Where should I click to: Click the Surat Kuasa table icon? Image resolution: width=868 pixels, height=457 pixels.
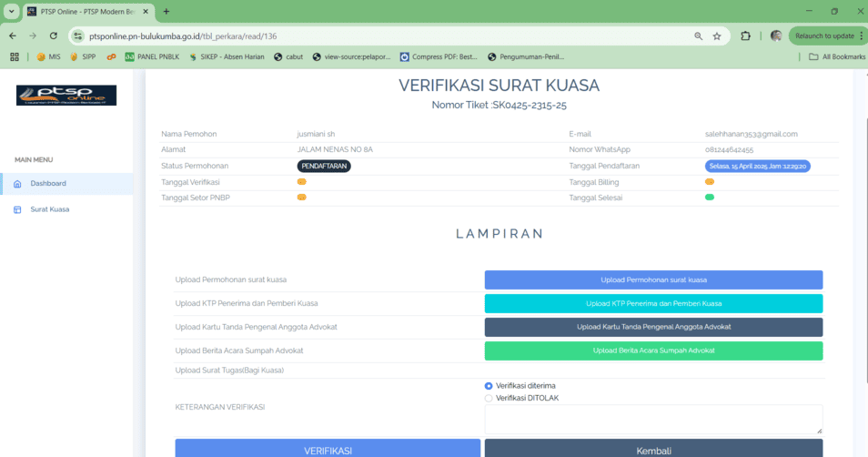(17, 209)
